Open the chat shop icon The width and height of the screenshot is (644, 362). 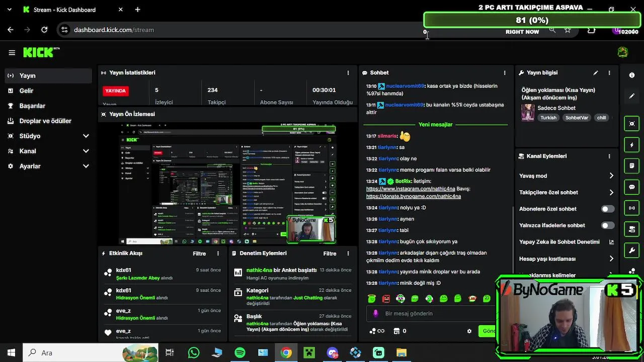[399, 331]
